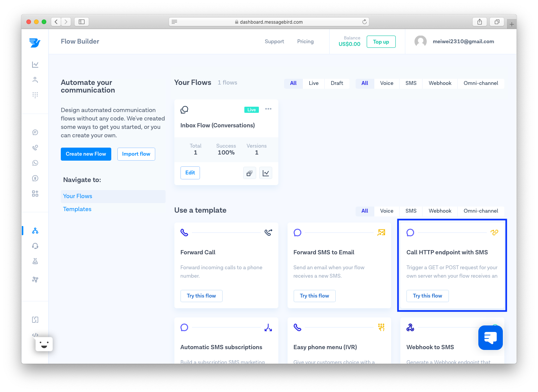Go to Templates navigation link
This screenshot has height=392, width=538.
77,209
